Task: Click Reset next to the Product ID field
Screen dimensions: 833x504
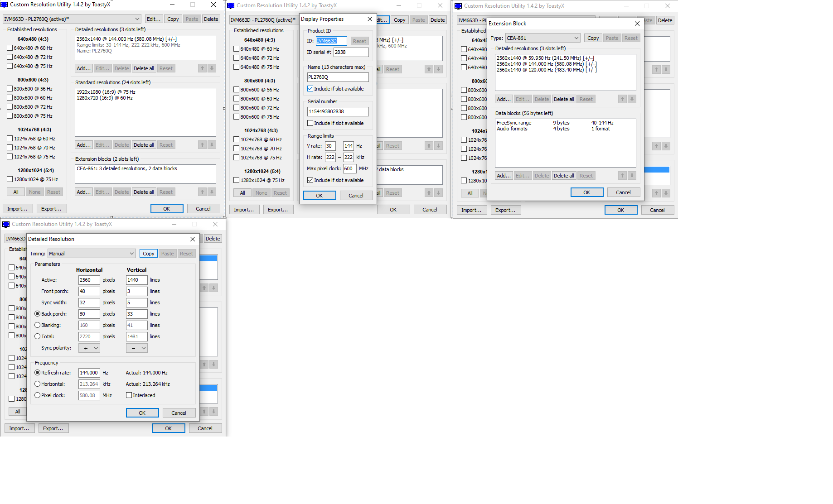Action: coord(359,41)
